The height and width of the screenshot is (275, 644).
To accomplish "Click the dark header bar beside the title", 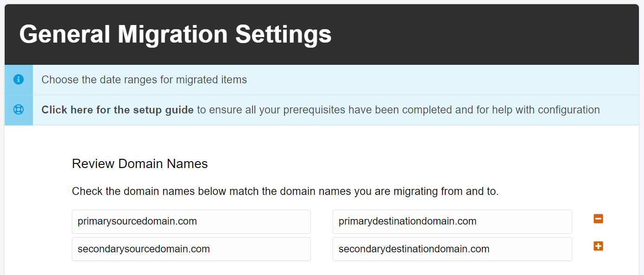I will pyautogui.click(x=486, y=34).
